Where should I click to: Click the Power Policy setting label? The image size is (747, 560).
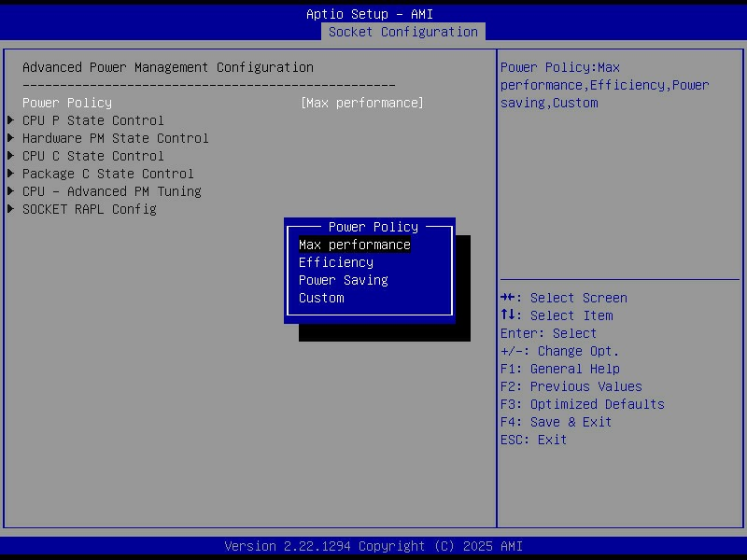pyautogui.click(x=66, y=103)
